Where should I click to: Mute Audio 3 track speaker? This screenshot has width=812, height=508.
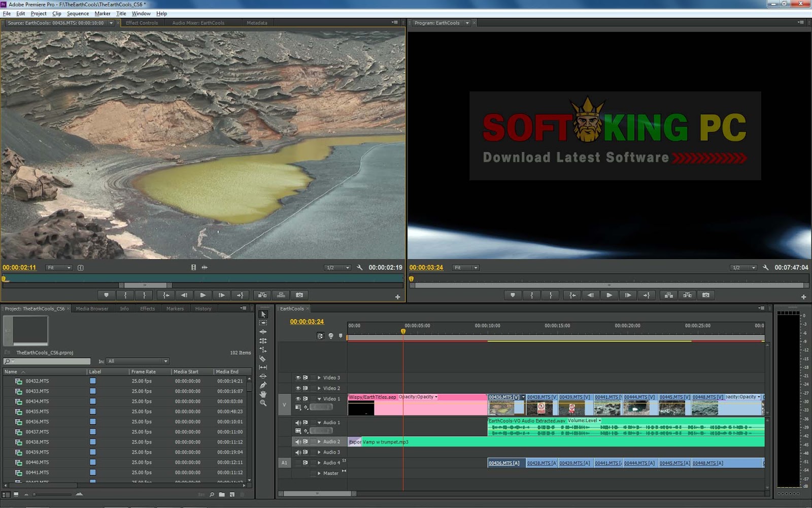tap(298, 452)
